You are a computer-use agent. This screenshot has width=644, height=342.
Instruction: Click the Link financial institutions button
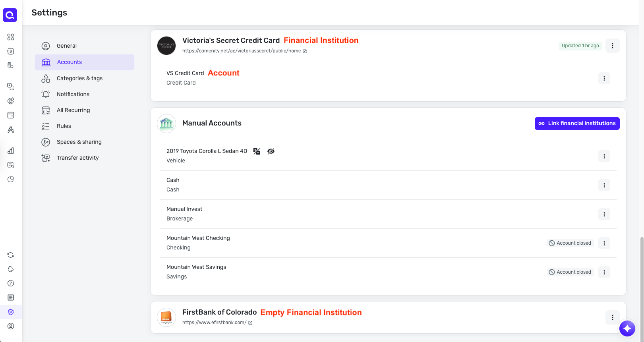(x=577, y=124)
